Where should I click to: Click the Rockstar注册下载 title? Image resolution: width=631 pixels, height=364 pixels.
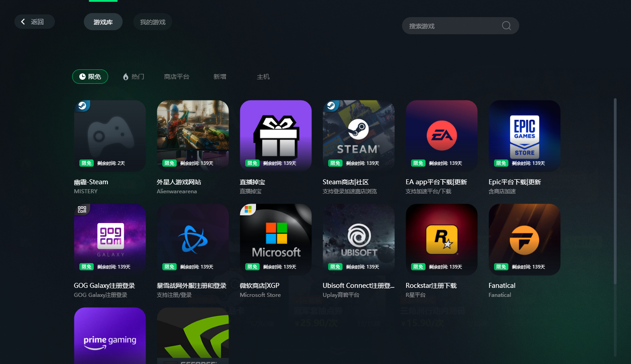[431, 286]
